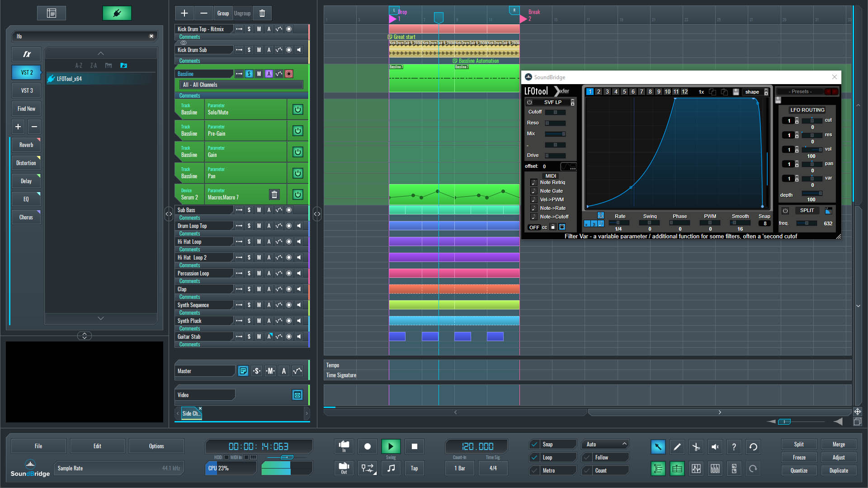Click the Merge button
868x488 pixels.
(x=839, y=444)
